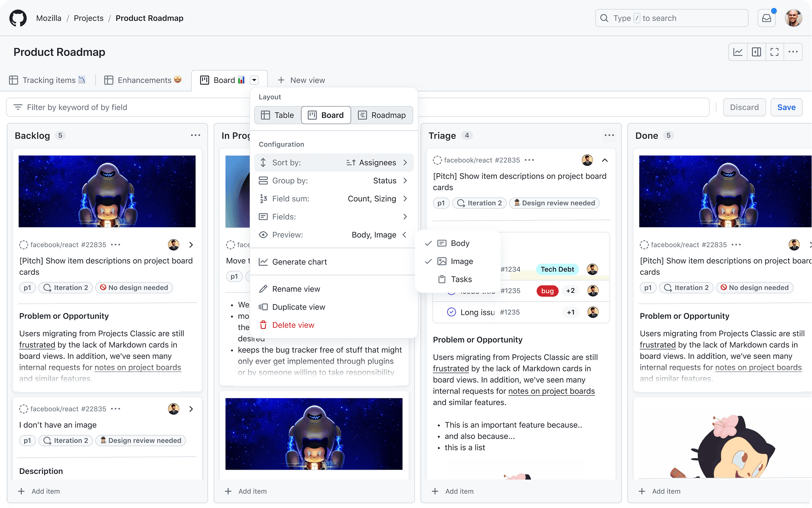Switch to Tracking items tab
This screenshot has height=508, width=812.
[48, 80]
